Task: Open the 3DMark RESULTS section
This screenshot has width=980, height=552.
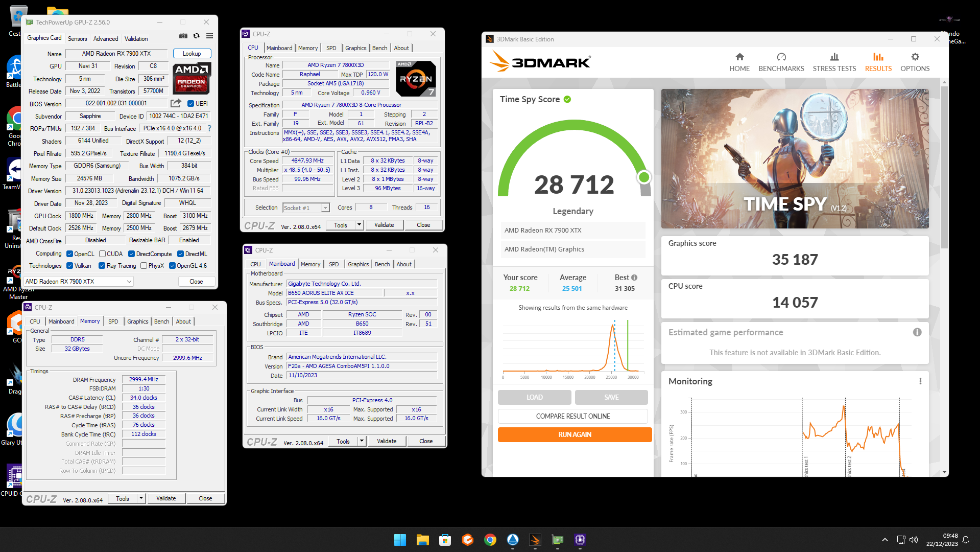Action: [878, 63]
